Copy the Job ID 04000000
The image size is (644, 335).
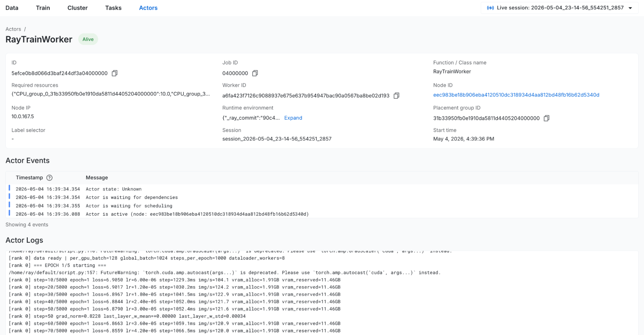(255, 73)
